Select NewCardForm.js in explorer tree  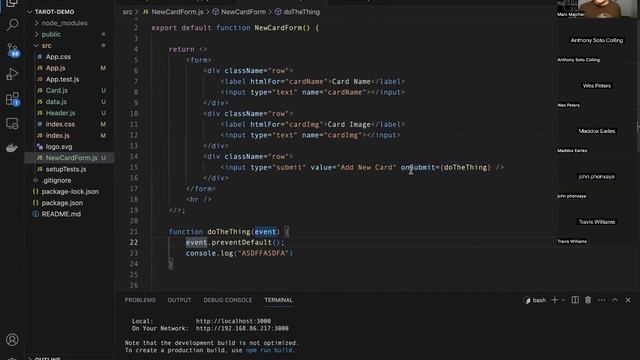[71, 158]
